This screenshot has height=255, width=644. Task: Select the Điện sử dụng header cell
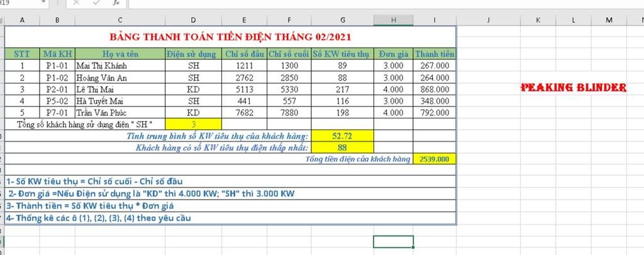click(x=194, y=54)
